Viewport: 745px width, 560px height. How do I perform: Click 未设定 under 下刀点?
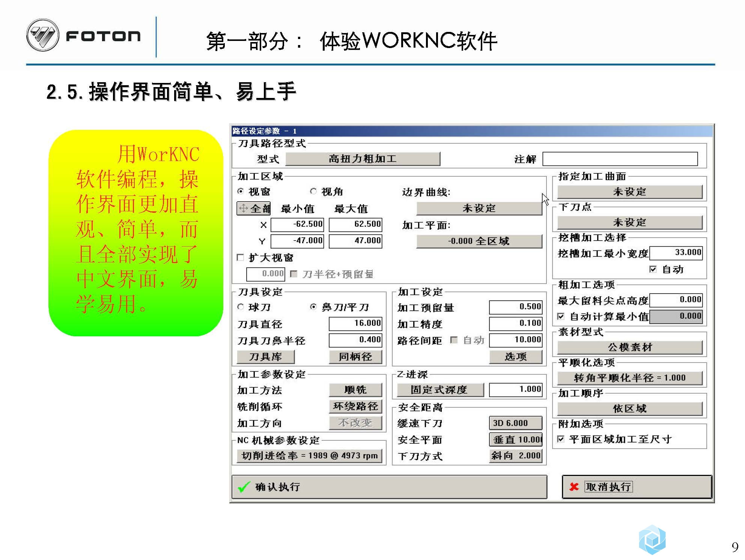[x=630, y=223]
